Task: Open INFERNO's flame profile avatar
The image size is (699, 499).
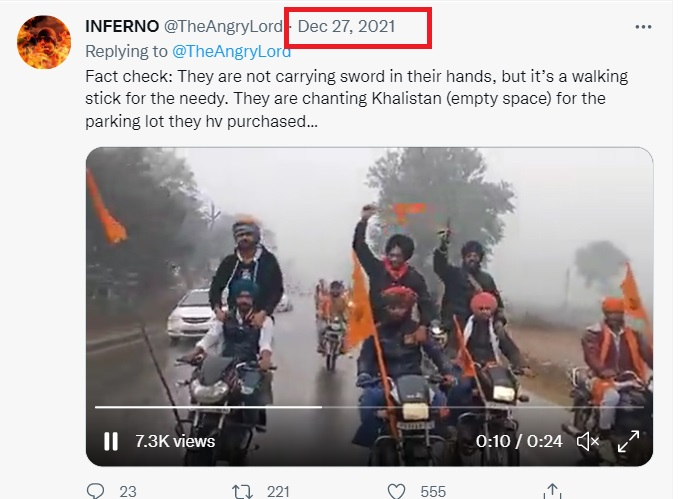Action: (45, 41)
